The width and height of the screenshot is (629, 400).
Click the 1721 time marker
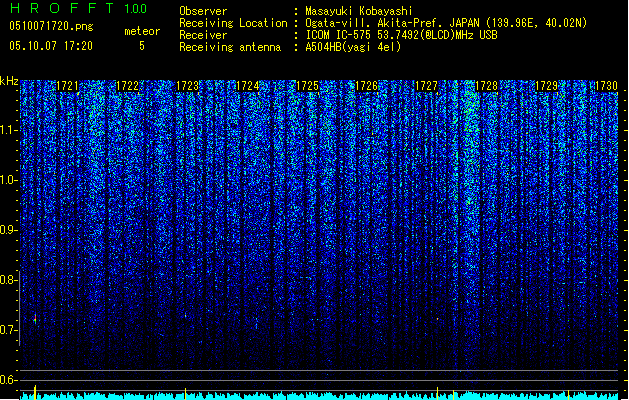click(67, 86)
